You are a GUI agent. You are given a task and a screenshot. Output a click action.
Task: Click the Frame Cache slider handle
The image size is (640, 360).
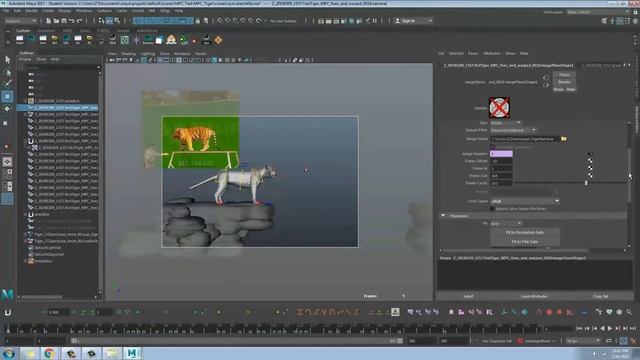586,183
